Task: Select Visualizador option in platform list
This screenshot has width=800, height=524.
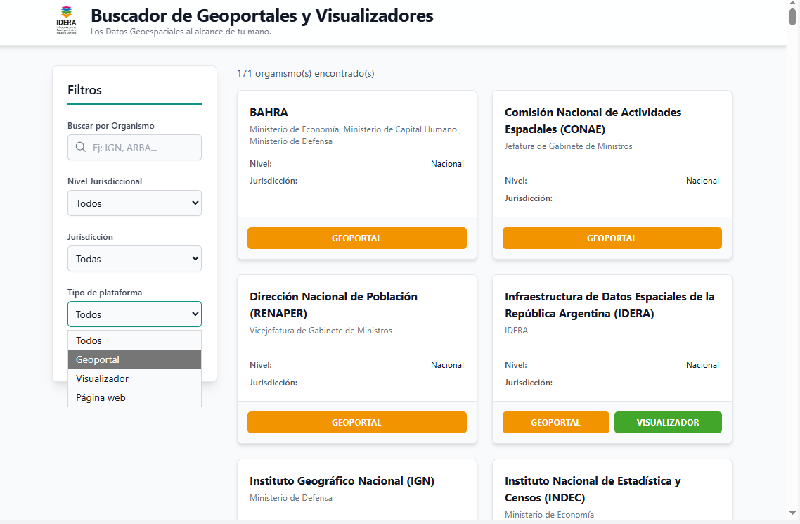Action: pos(134,379)
